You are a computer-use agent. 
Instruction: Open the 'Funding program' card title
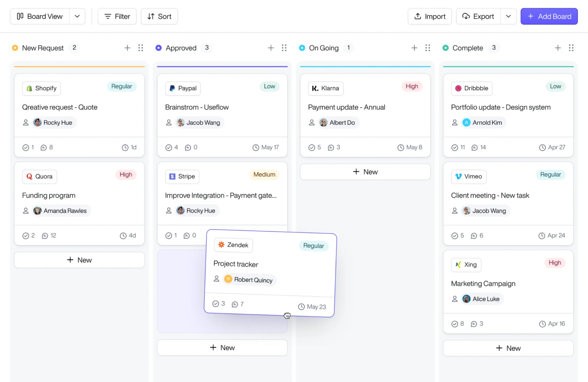49,195
